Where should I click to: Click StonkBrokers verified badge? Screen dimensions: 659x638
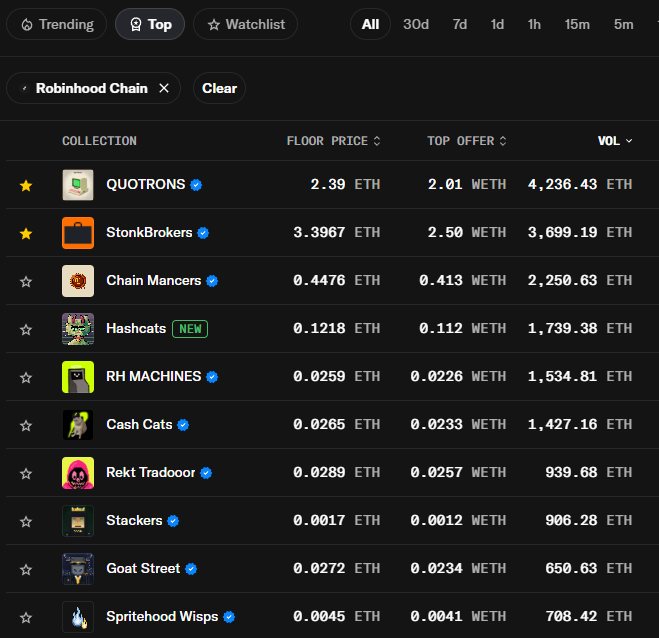203,233
